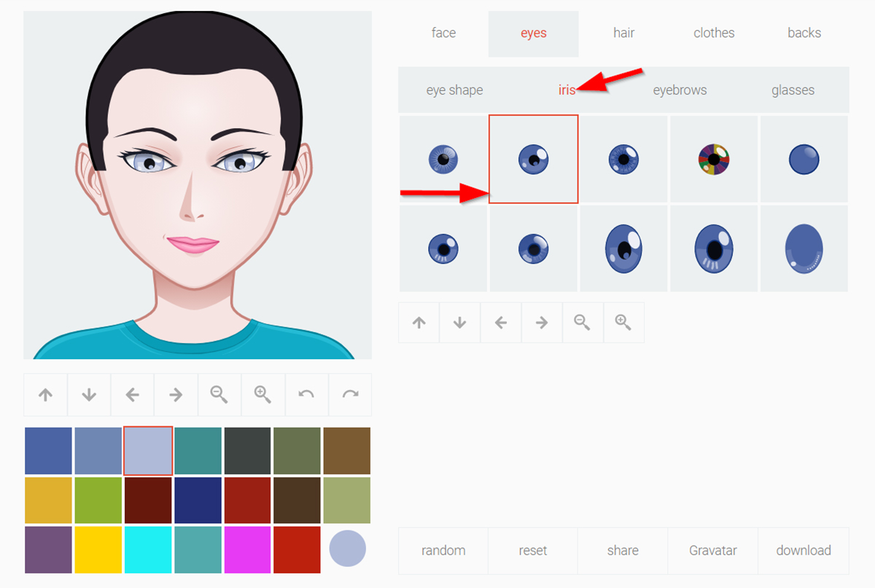
Task: Move the avatar left using the arrow
Action: tap(132, 394)
